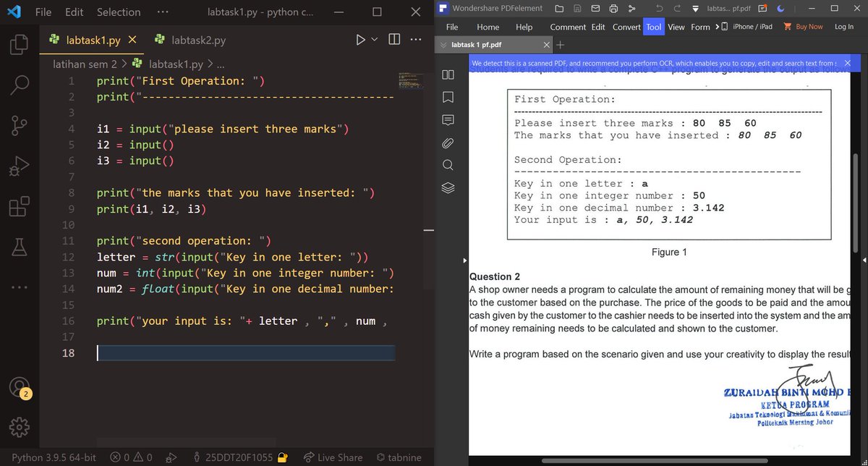The width and height of the screenshot is (868, 466).
Task: Click the save icon in PDFelement title bar
Action: (577, 8)
